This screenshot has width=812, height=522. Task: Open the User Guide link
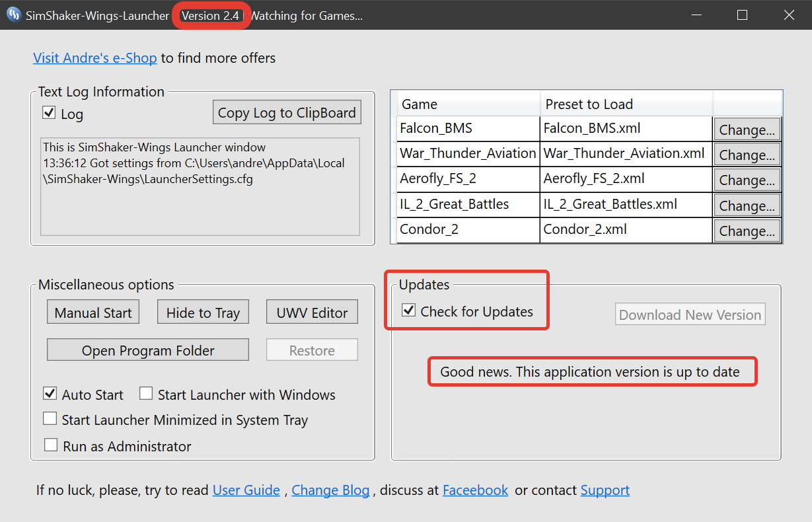pyautogui.click(x=246, y=490)
